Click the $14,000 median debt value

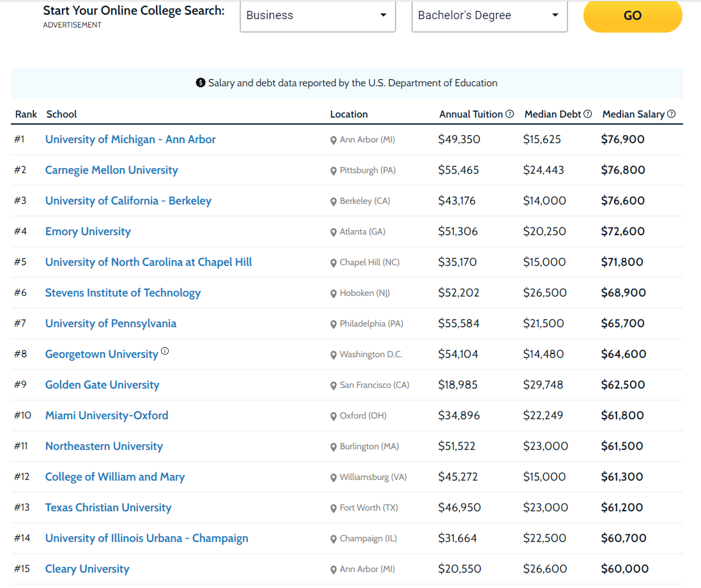[x=544, y=201]
